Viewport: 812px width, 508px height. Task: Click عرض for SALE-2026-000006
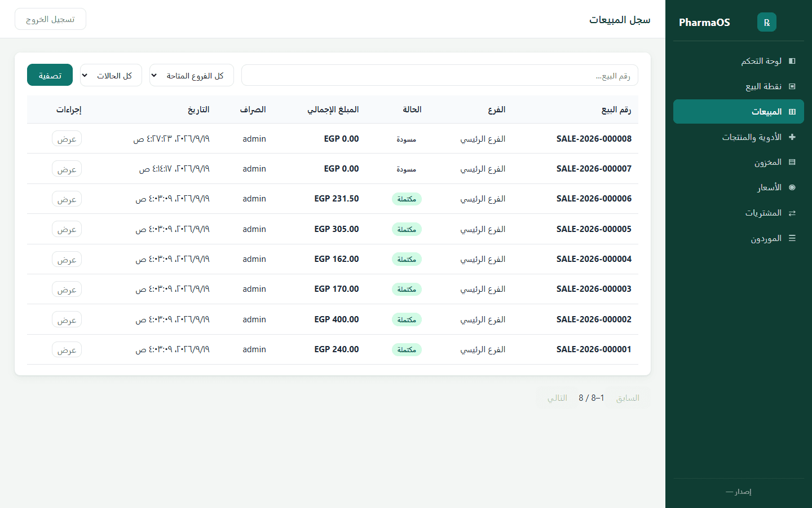pyautogui.click(x=67, y=199)
